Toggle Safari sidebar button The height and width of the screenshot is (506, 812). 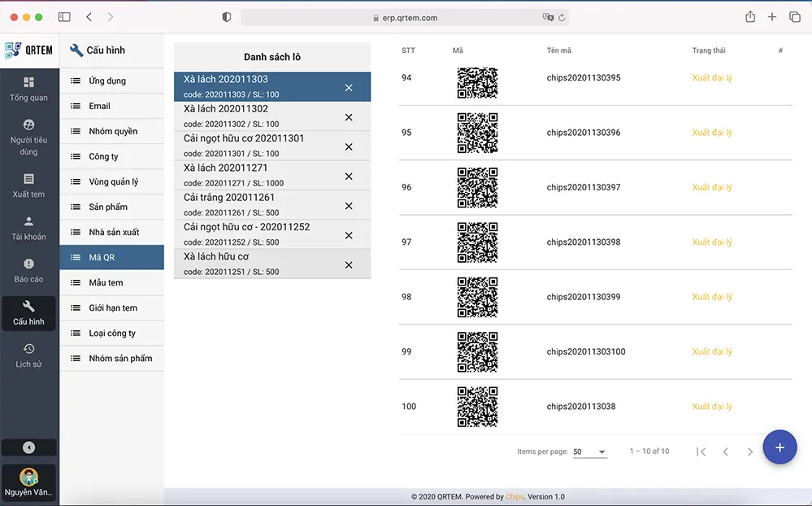64,17
